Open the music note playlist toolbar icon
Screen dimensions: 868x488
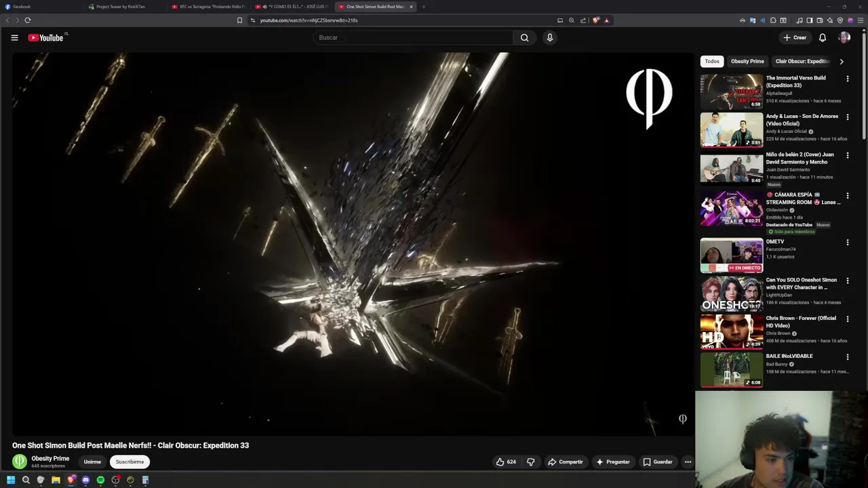[x=800, y=20]
